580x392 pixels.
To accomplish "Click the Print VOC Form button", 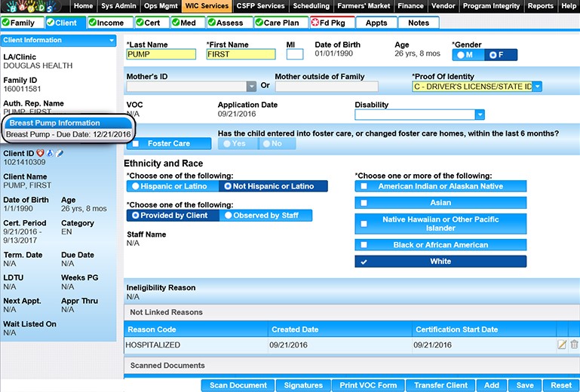I will click(x=367, y=385).
